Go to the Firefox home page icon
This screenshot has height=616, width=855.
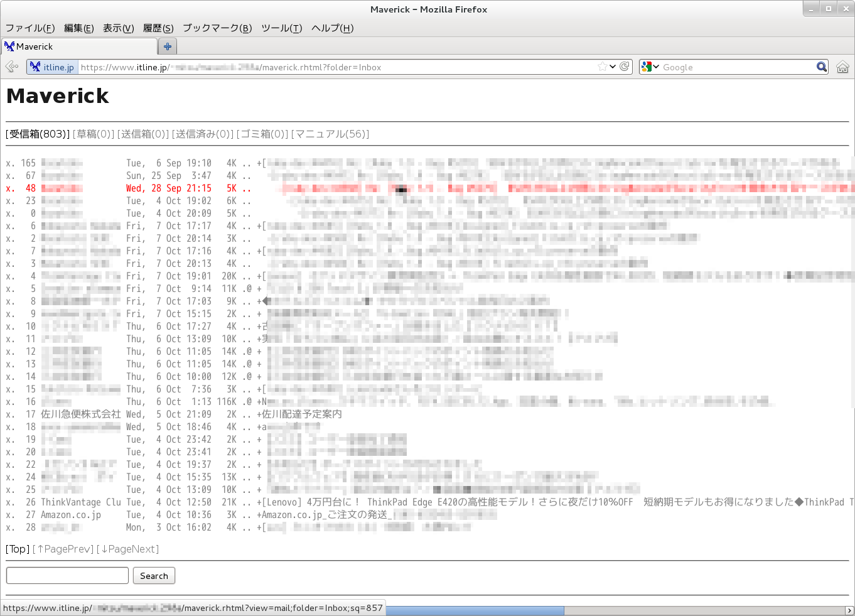tap(842, 67)
